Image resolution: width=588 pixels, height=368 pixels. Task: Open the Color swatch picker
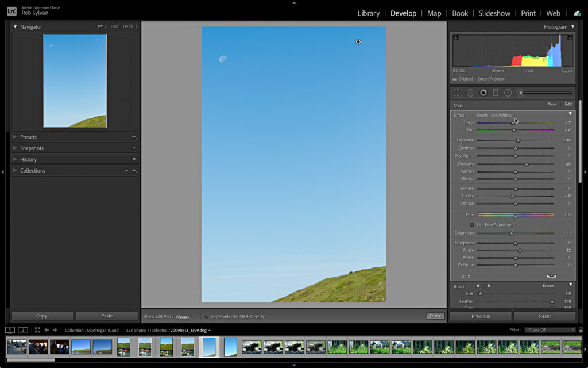coord(552,276)
